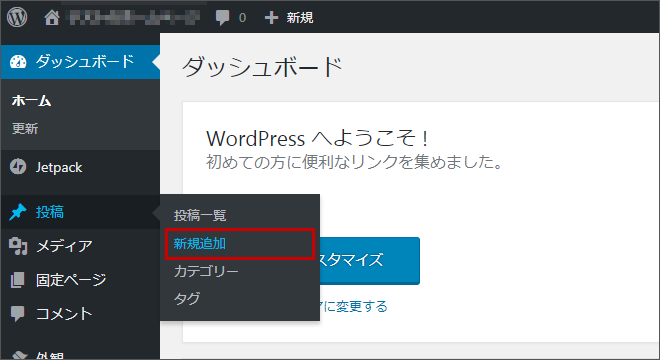Screen dimensions: 660x360
Task: Click 初めての方に便利なリンクを集めました text
Action: tap(354, 162)
